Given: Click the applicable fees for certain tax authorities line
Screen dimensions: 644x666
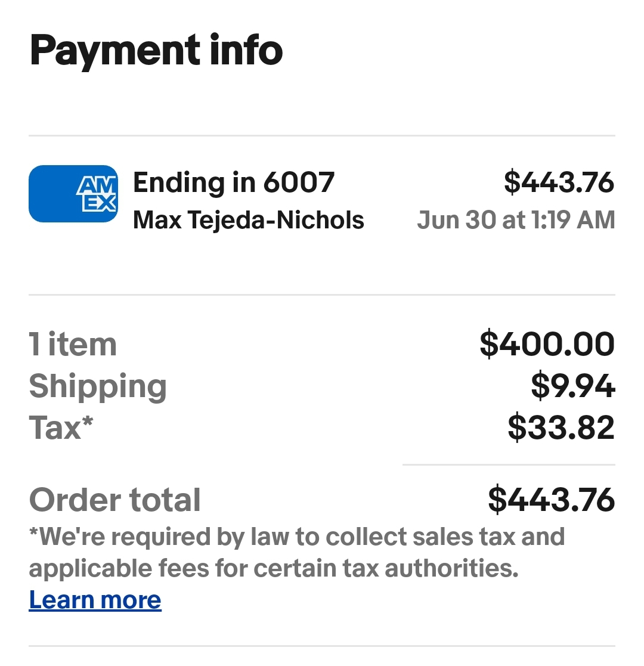Looking at the screenshot, I should [x=274, y=568].
